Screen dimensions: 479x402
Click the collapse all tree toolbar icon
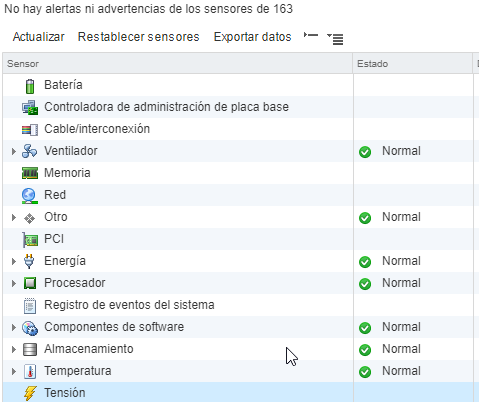point(311,35)
